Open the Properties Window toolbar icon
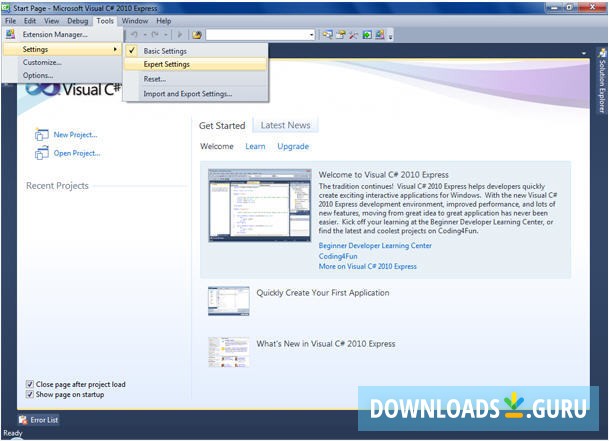 click(x=341, y=35)
